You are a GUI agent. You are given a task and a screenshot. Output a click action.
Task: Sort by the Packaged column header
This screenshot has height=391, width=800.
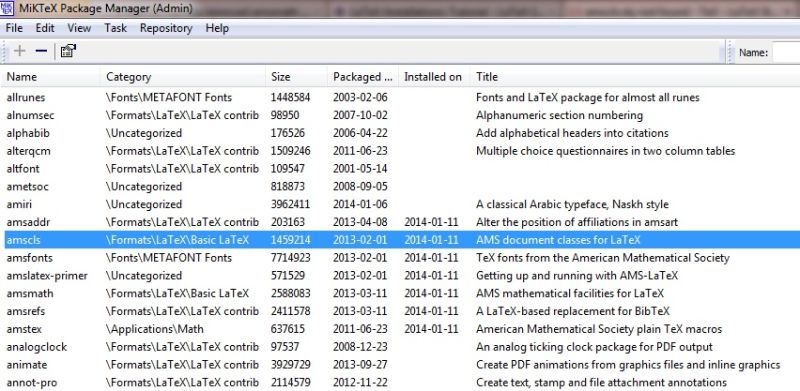[x=363, y=77]
